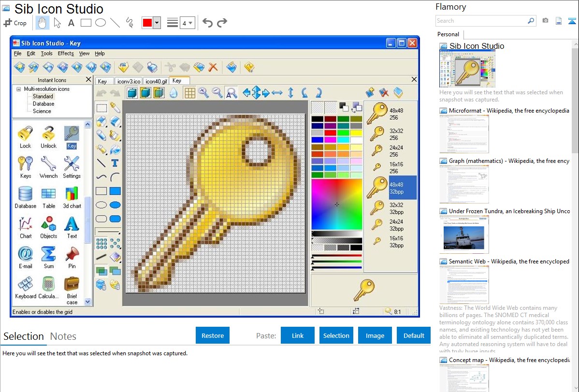Click the Link paste button

tap(298, 335)
